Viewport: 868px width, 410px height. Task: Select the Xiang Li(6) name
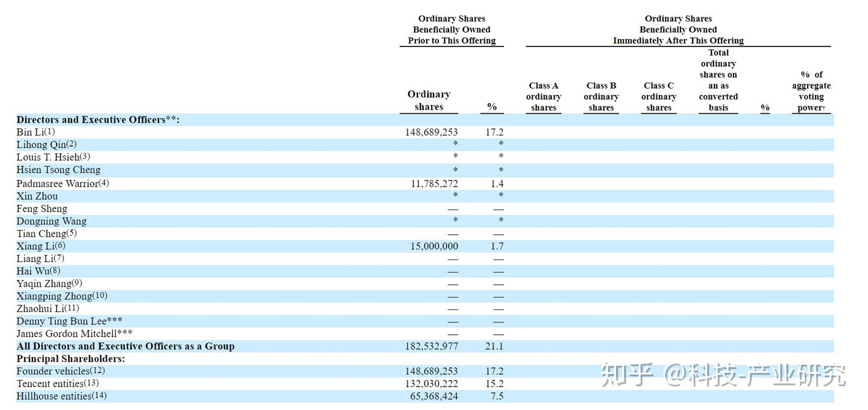point(41,246)
